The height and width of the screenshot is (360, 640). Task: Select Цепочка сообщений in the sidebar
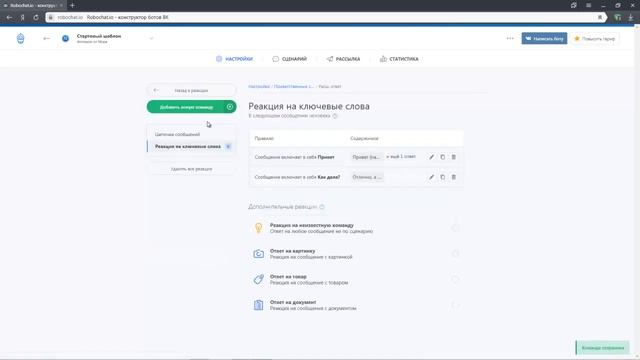(178, 134)
